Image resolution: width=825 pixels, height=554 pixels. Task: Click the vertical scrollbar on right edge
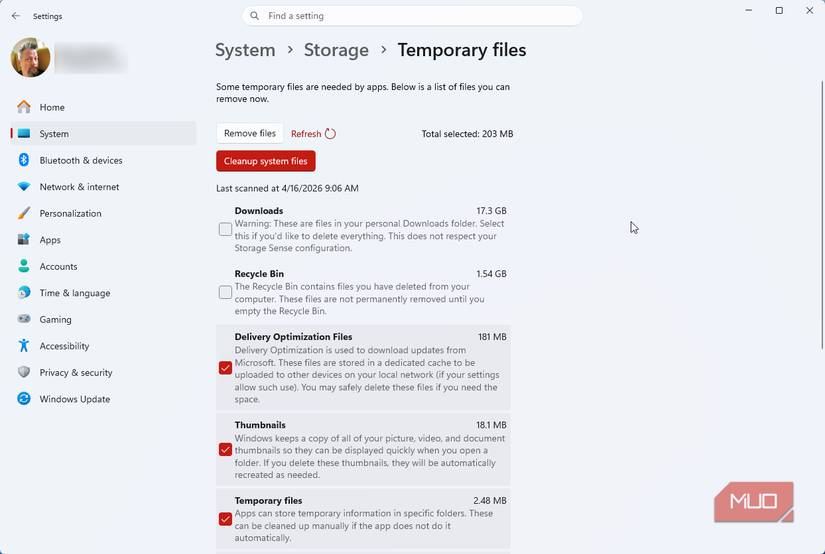[x=821, y=200]
